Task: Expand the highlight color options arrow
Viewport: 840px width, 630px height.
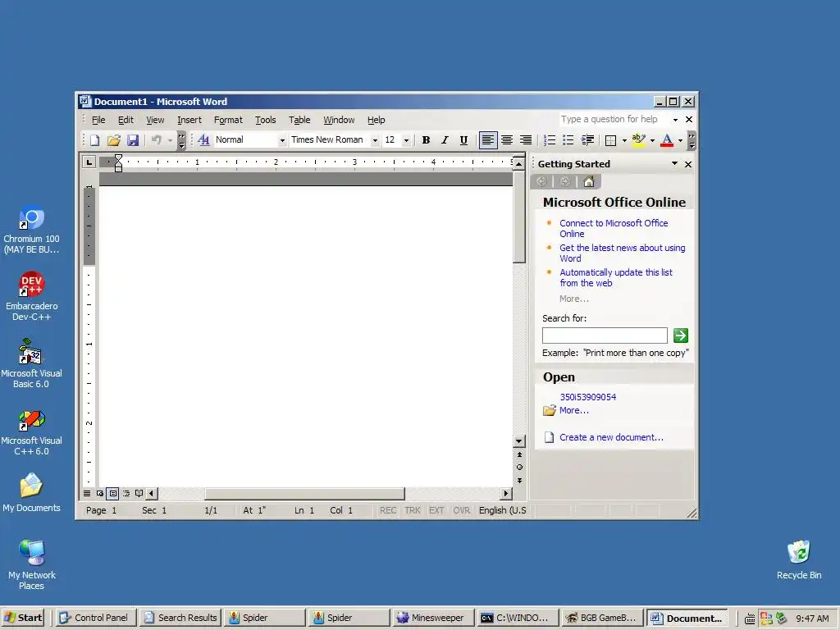Action: 652,141
